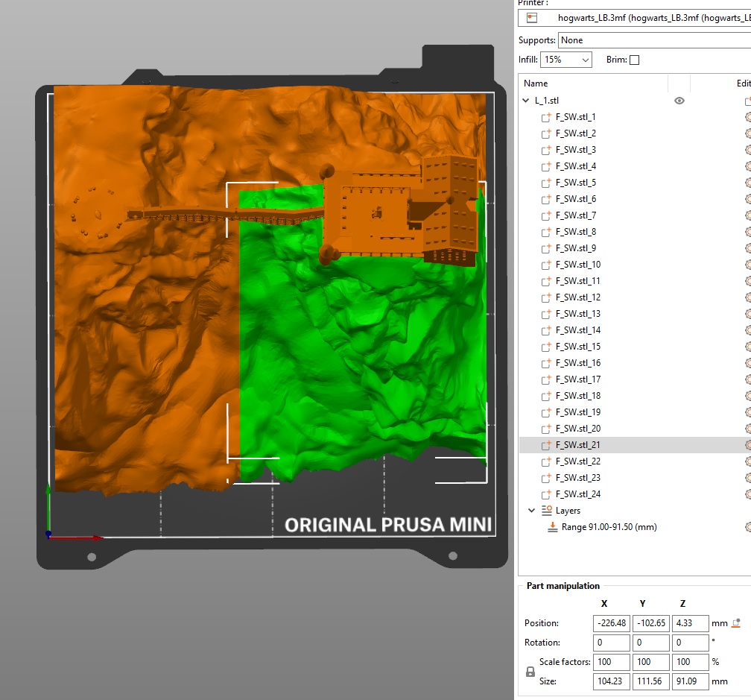This screenshot has height=700, width=751.
Task: Click the modifier icon beside F_SW.stl_2
Action: [546, 133]
